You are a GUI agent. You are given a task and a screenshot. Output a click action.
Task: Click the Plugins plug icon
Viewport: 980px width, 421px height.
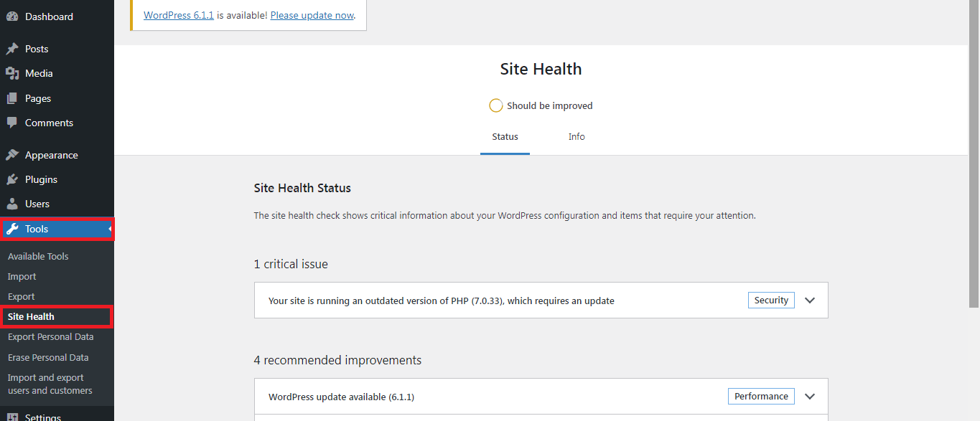coord(12,179)
